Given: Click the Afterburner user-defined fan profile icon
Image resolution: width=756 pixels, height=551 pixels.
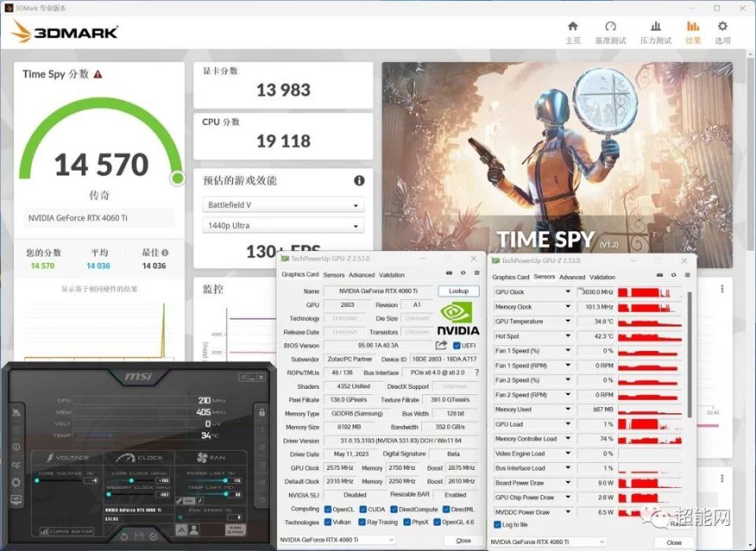Looking at the screenshot, I should click(x=194, y=530).
